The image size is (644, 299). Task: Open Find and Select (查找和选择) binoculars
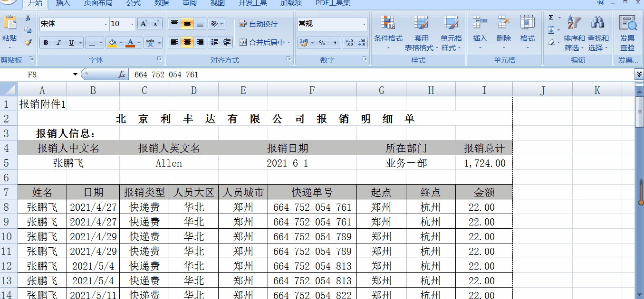tap(598, 33)
